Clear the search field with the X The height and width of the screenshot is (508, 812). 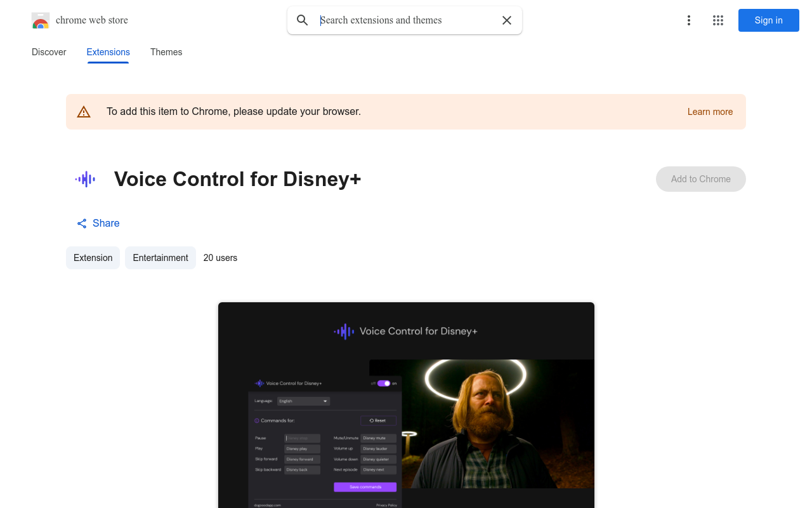[x=507, y=20]
